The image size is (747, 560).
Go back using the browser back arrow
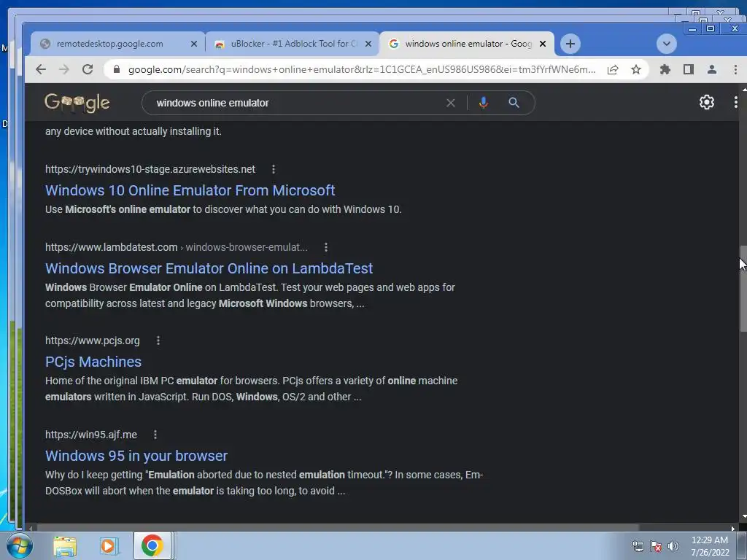pyautogui.click(x=41, y=69)
